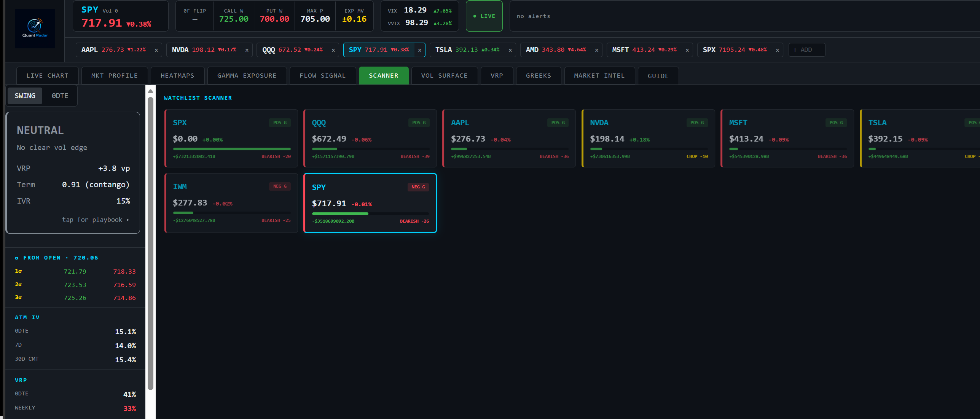Remove AMD ticker chip
980x419 pixels.
596,50
